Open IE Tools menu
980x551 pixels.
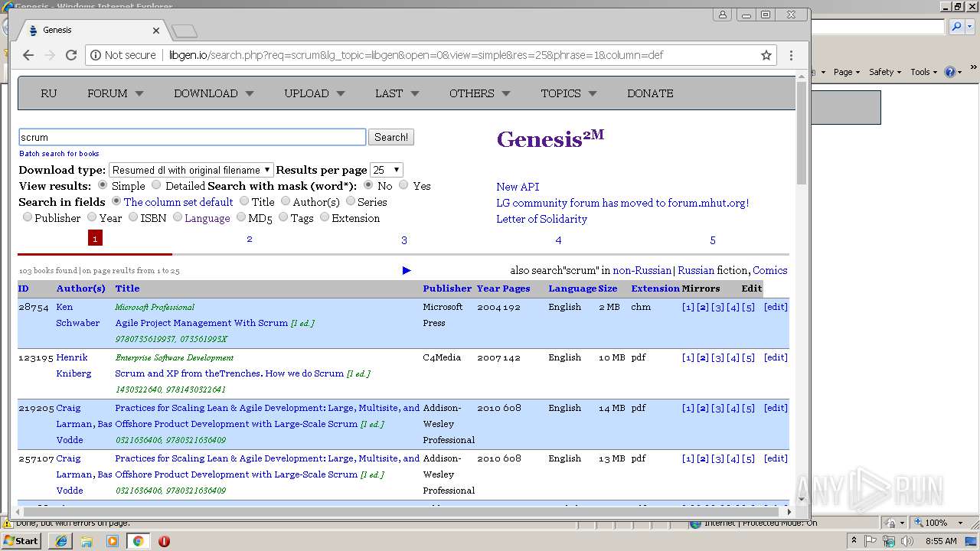click(924, 72)
